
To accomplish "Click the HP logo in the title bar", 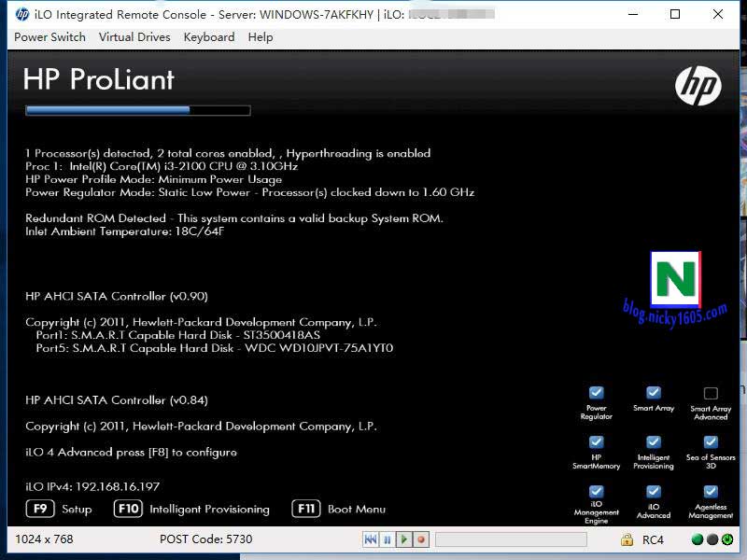I will [21, 14].
